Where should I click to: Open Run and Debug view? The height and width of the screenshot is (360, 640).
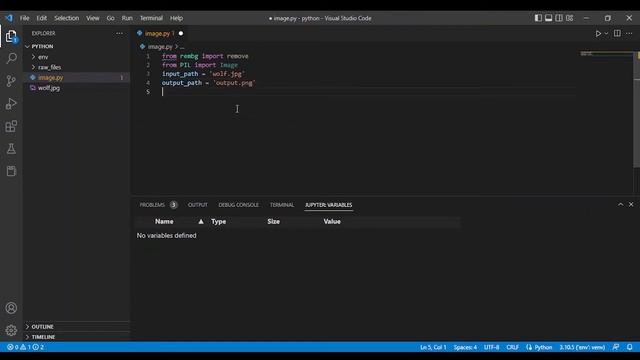[x=11, y=104]
